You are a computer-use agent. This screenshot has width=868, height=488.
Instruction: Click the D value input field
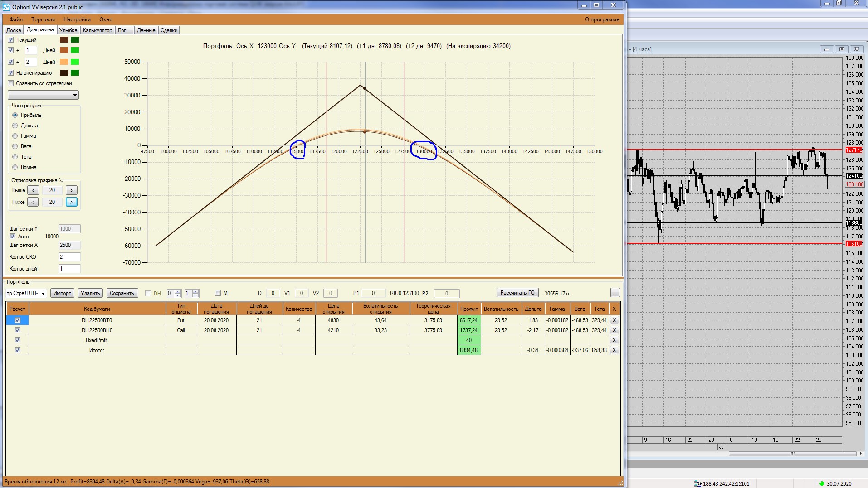pyautogui.click(x=273, y=293)
